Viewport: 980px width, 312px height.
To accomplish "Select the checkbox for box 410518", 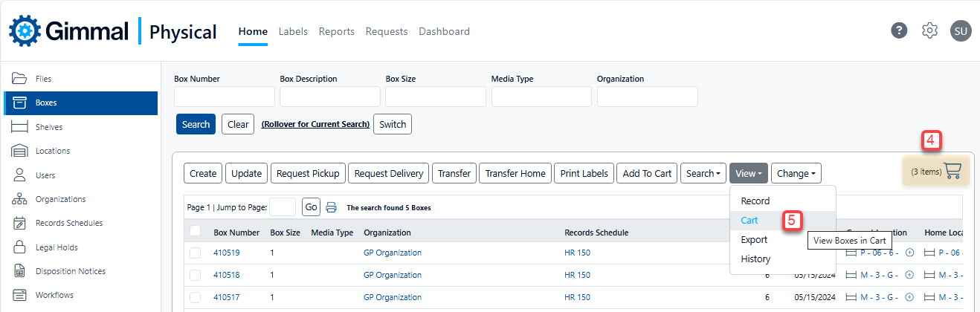I will tap(196, 275).
